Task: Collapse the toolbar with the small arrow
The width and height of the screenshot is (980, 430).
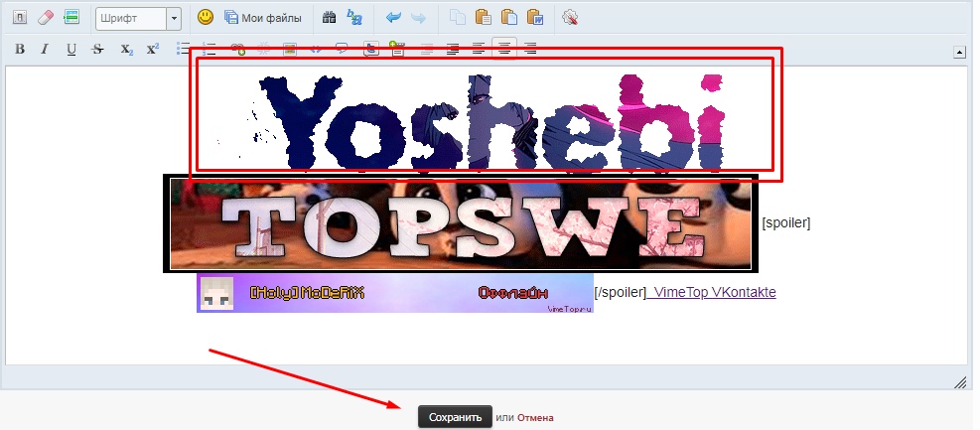Action: [x=960, y=53]
